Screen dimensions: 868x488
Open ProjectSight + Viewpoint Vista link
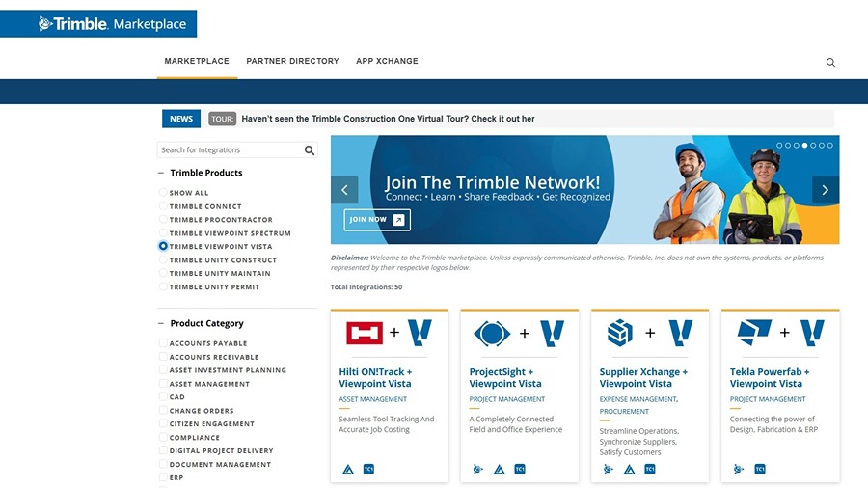(505, 378)
